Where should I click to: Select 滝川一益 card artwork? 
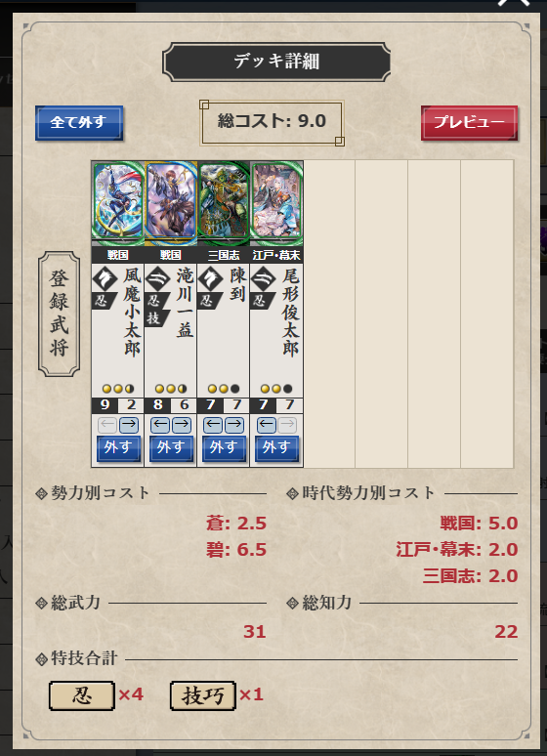(171, 202)
